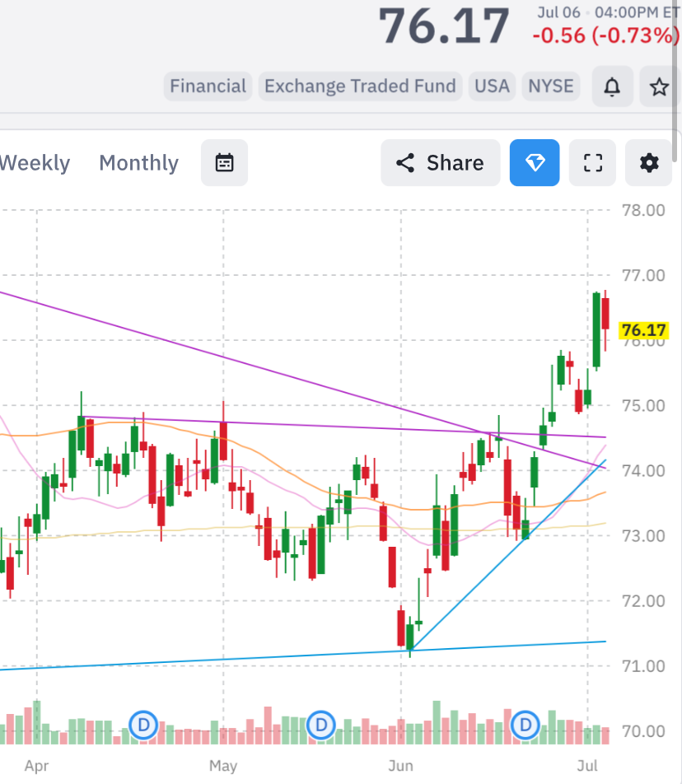Click the dividend marker in mid May
The height and width of the screenshot is (784, 682).
tap(321, 725)
